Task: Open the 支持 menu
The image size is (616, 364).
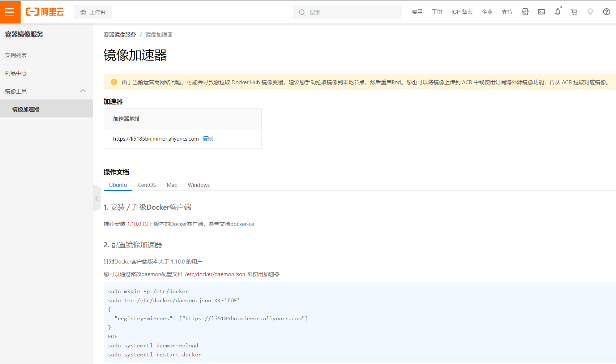Action: coord(507,12)
